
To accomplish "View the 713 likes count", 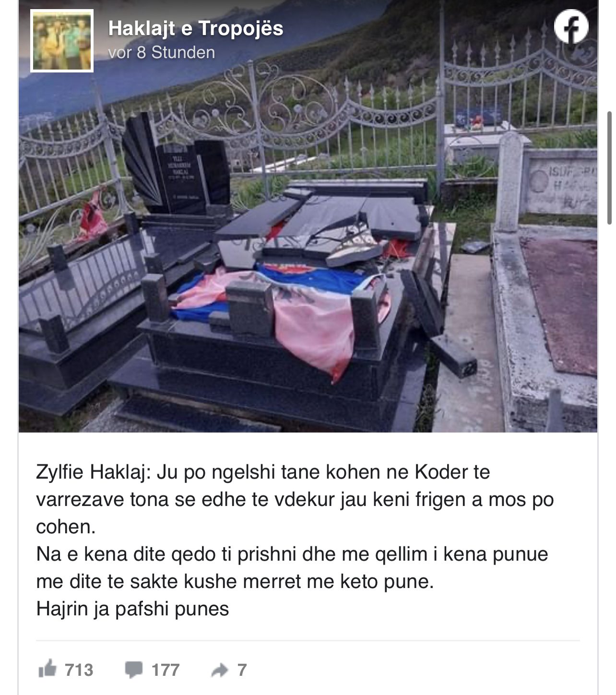I will pyautogui.click(x=79, y=670).
